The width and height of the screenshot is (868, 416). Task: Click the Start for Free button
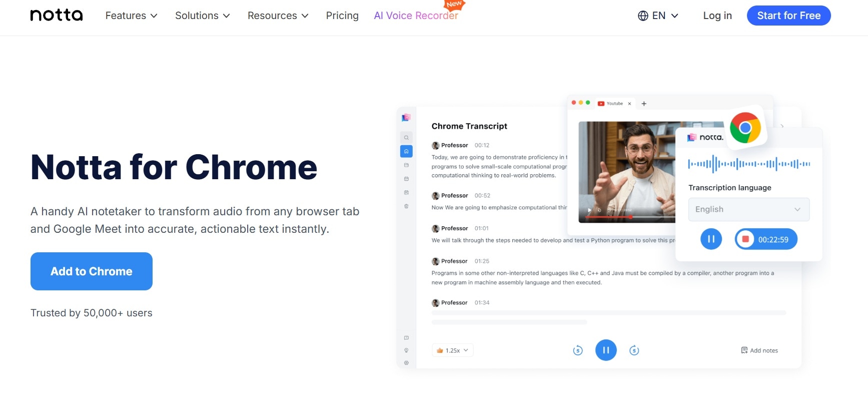[x=788, y=16]
